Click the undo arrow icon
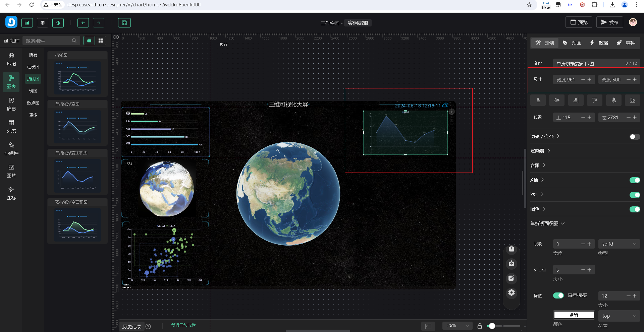Image resolution: width=644 pixels, height=332 pixels. pyautogui.click(x=83, y=23)
